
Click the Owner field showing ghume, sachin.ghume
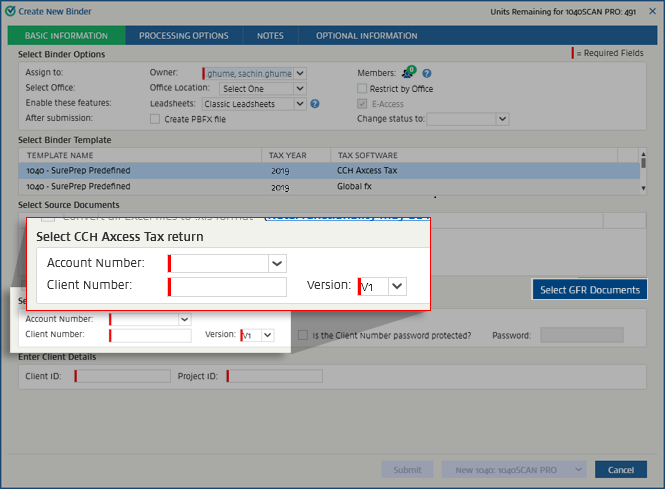249,73
